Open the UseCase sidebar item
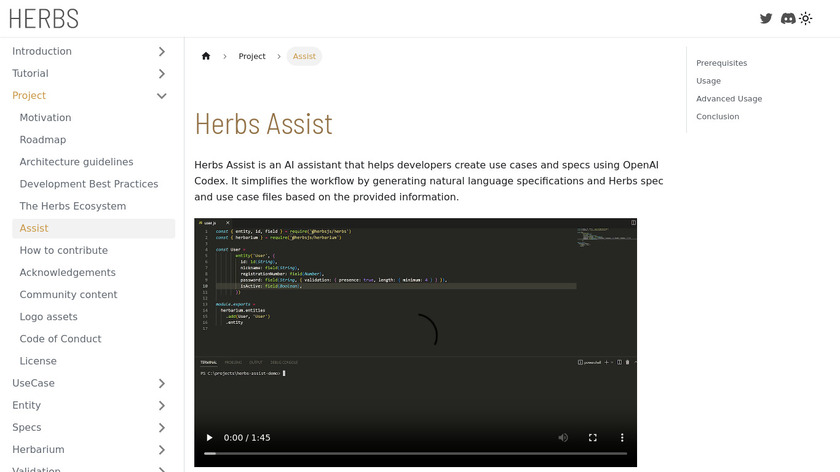The image size is (840, 472). (33, 384)
